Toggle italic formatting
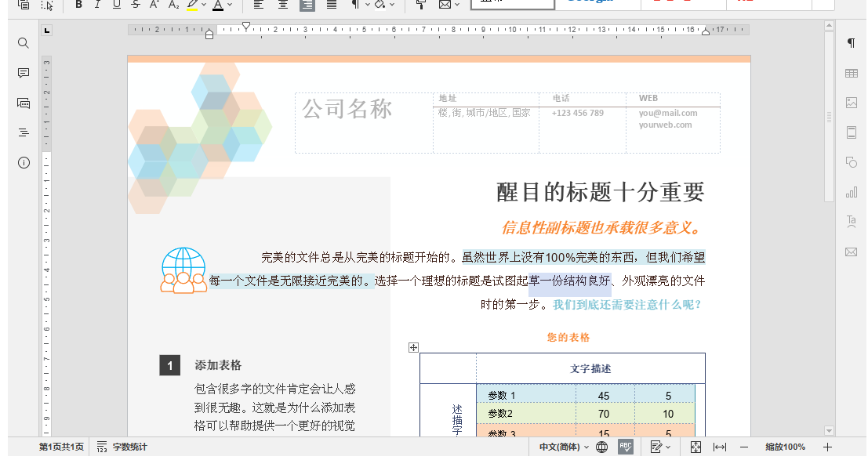The height and width of the screenshot is (460, 868). pos(96,5)
